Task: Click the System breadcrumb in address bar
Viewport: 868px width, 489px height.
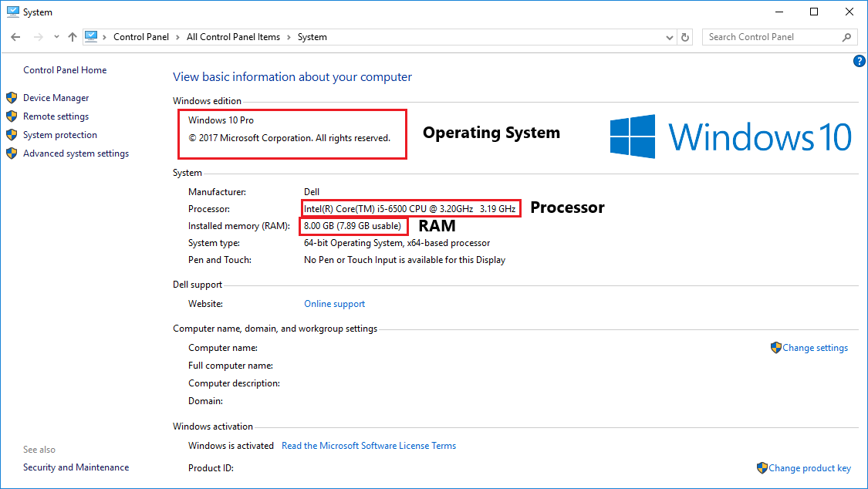Action: (x=312, y=37)
